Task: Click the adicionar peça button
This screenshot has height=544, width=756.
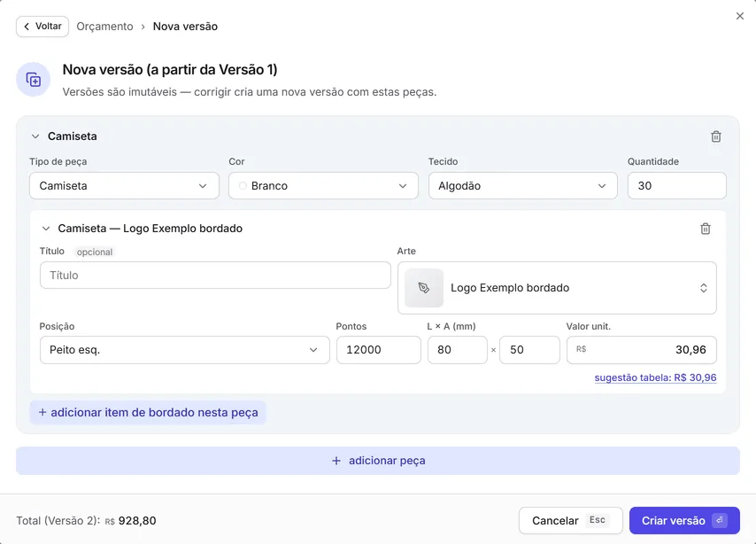Action: [x=378, y=461]
